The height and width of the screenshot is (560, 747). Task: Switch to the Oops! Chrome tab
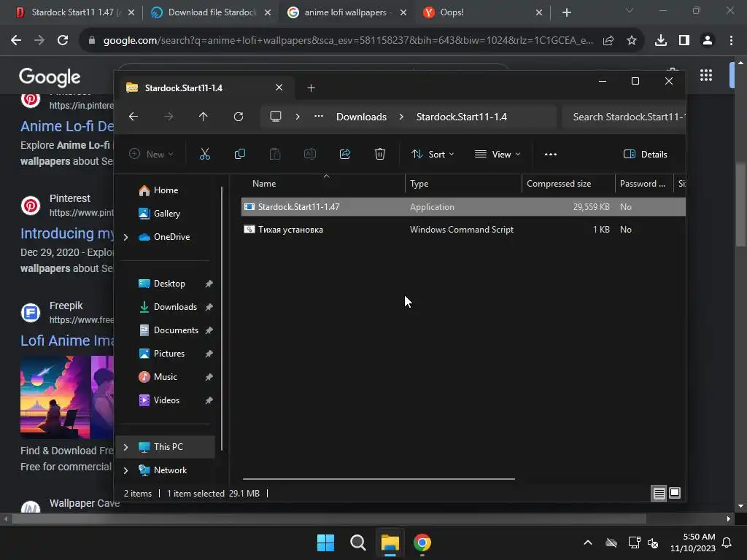(483, 12)
